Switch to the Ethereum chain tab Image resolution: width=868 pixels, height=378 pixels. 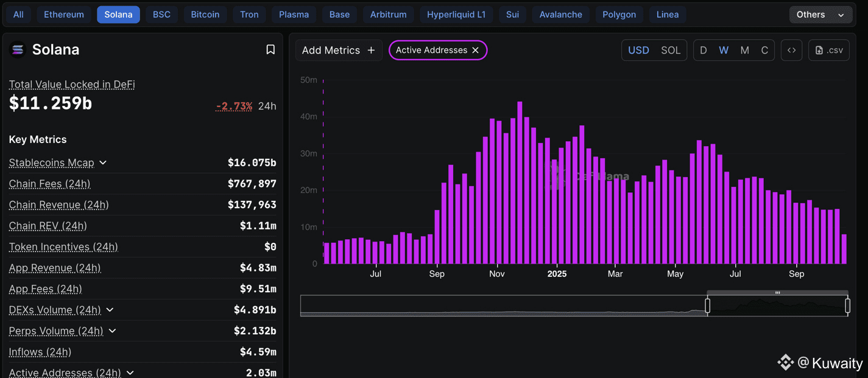[64, 15]
